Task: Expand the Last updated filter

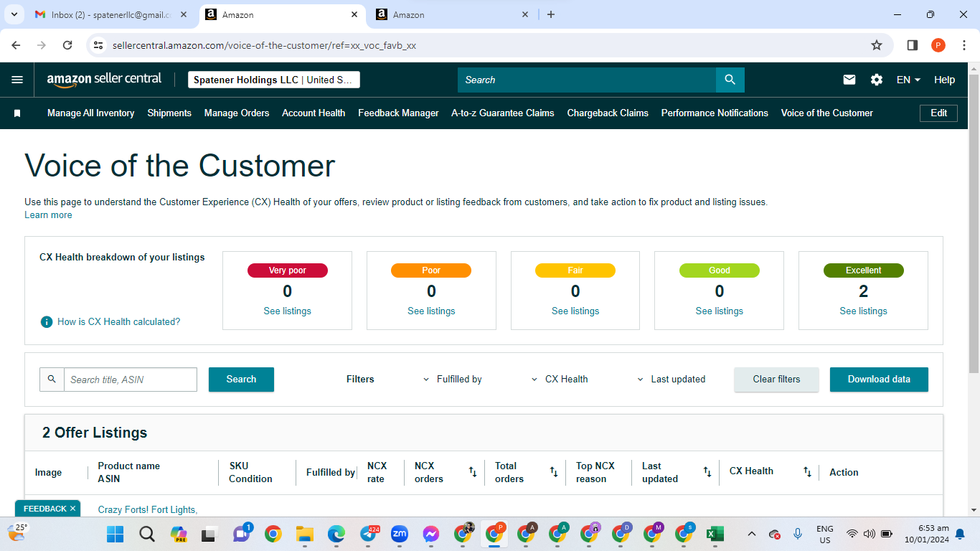Action: click(671, 380)
